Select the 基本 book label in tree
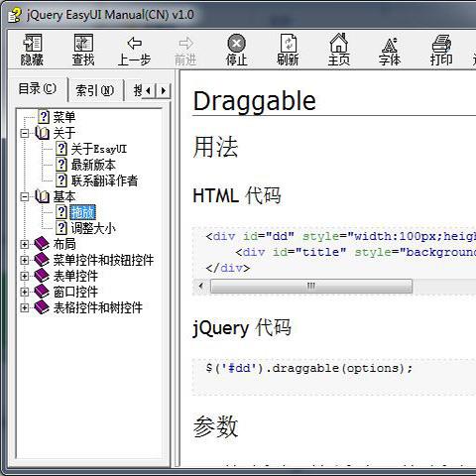476x476 pixels. (64, 196)
